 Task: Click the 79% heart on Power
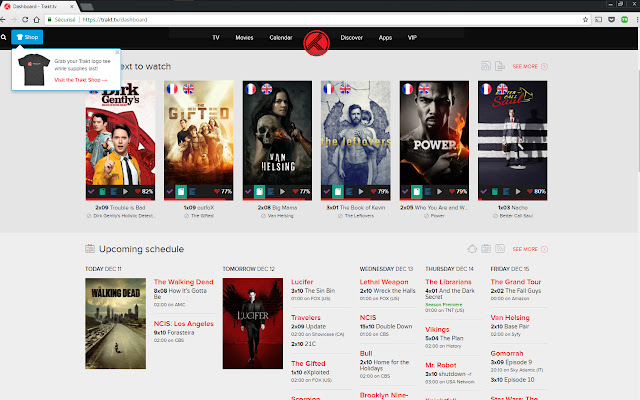point(458,191)
